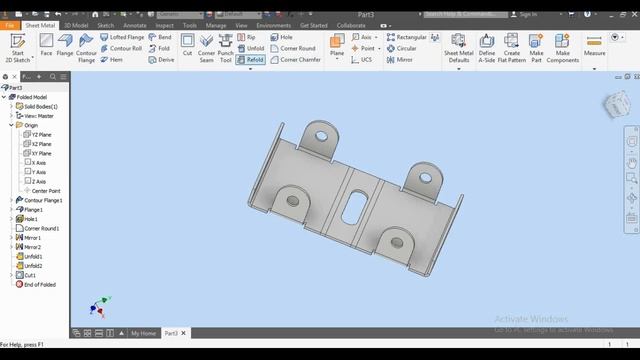The height and width of the screenshot is (360, 640).
Task: Create a work Point
Action: coord(363,48)
